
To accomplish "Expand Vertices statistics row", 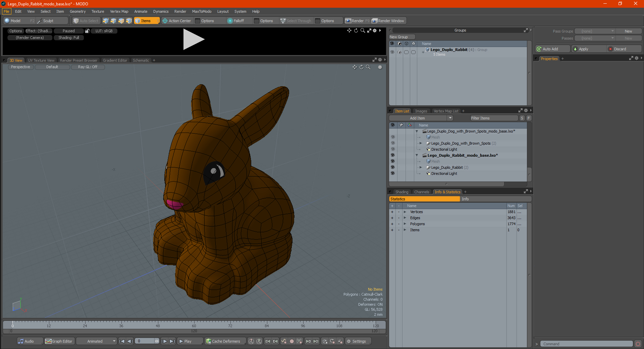I will pos(405,212).
